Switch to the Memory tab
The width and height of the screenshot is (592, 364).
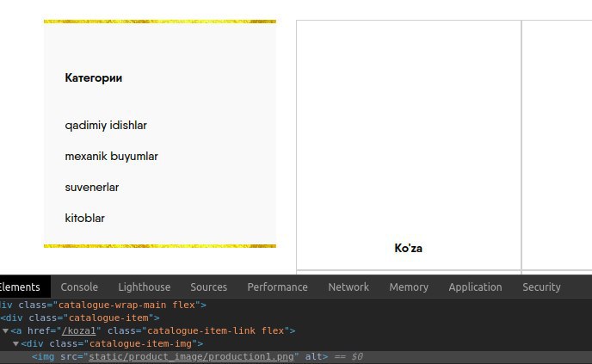[409, 287]
